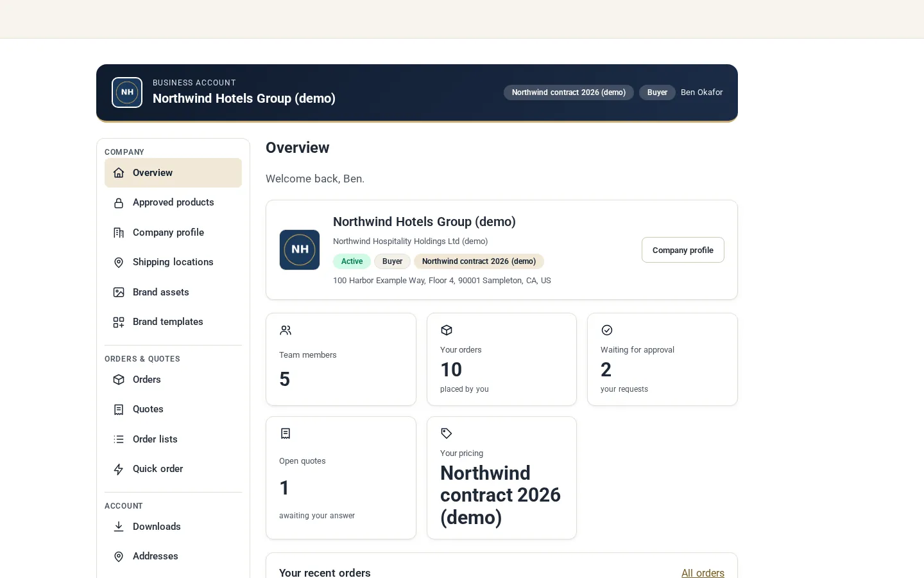
Task: Click the 'Welcome back, Ben.' greeting
Action: 315,179
